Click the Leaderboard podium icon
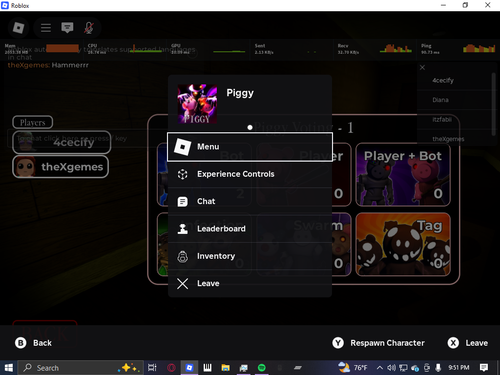This screenshot has width=500, height=375. pyautogui.click(x=182, y=229)
